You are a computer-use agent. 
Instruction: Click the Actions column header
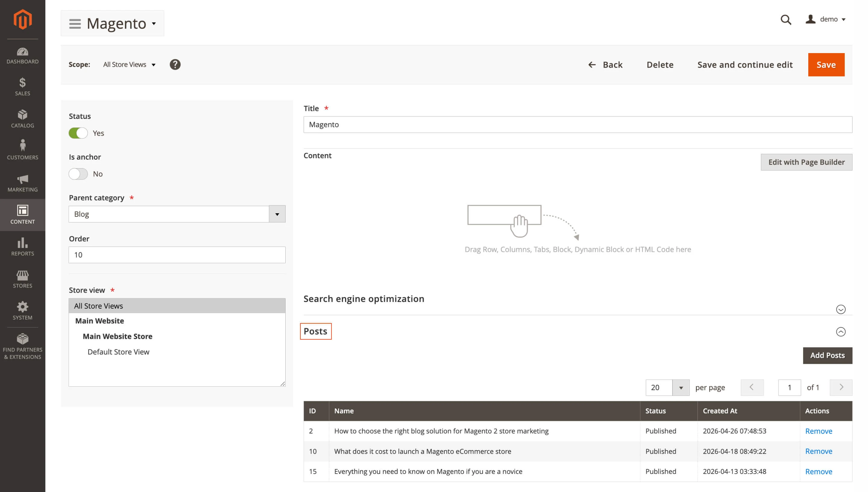coord(826,411)
